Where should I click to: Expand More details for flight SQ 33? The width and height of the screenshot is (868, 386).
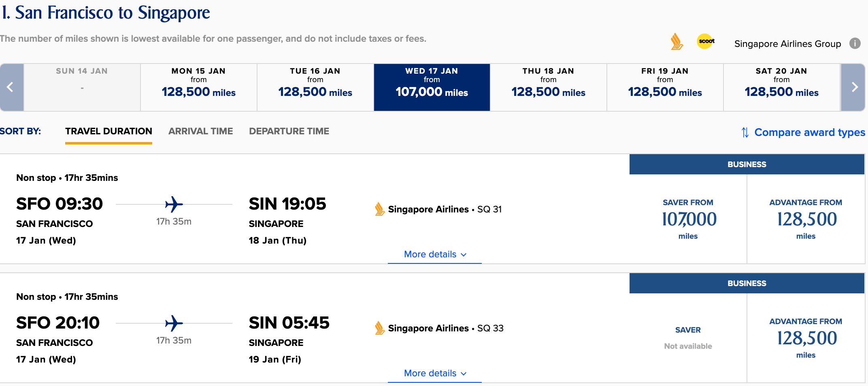tap(434, 373)
